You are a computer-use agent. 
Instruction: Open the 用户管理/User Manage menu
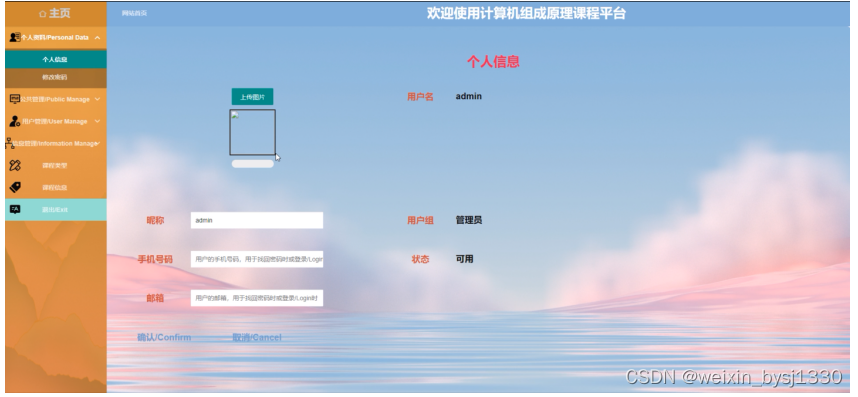(56, 121)
